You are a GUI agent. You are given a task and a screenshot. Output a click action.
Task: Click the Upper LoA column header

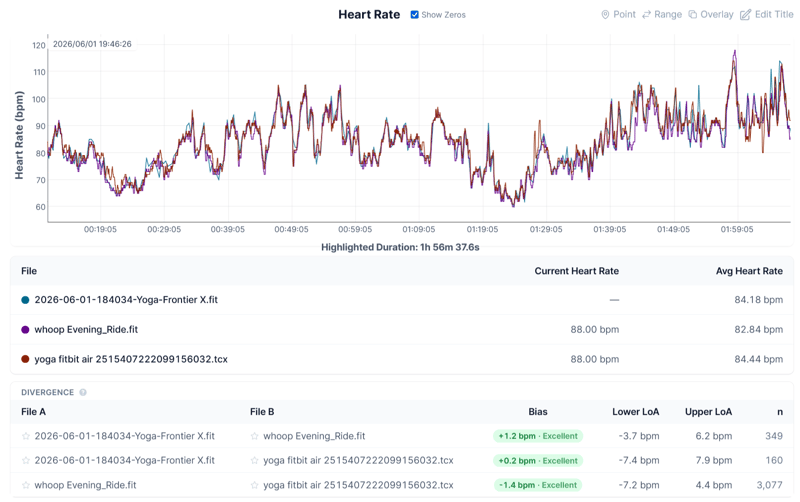click(x=708, y=412)
